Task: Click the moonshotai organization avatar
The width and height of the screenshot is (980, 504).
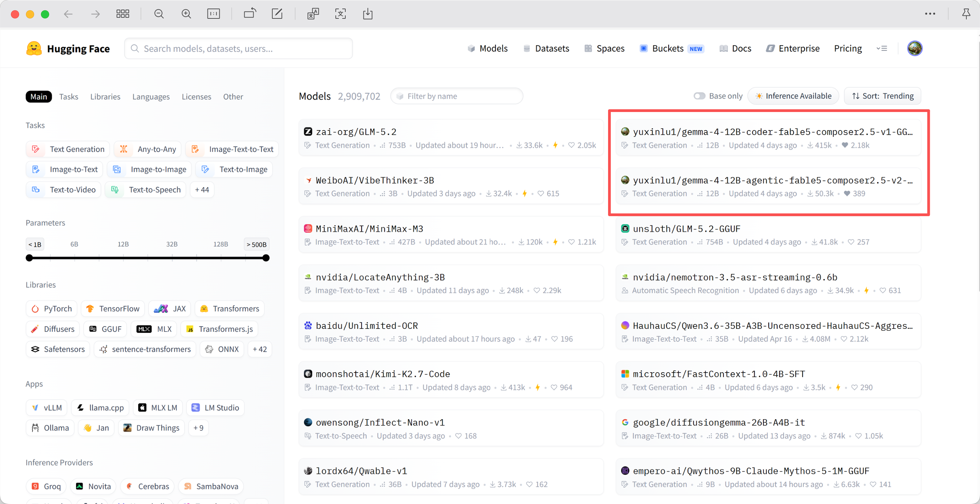Action: click(308, 374)
